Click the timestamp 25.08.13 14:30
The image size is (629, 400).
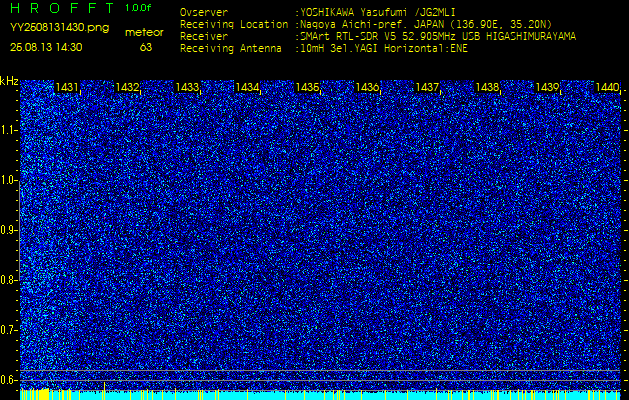click(x=46, y=47)
